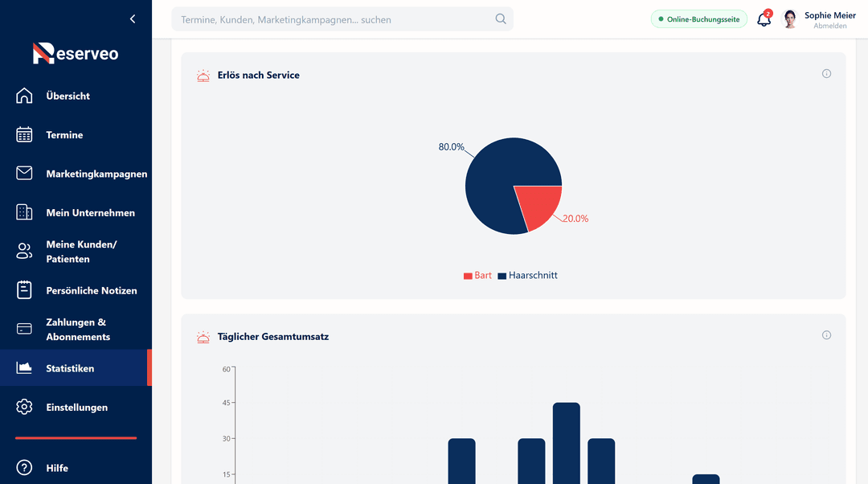Click the 80.0% pie chart label
Viewport: 868px width, 484px height.
tap(451, 147)
